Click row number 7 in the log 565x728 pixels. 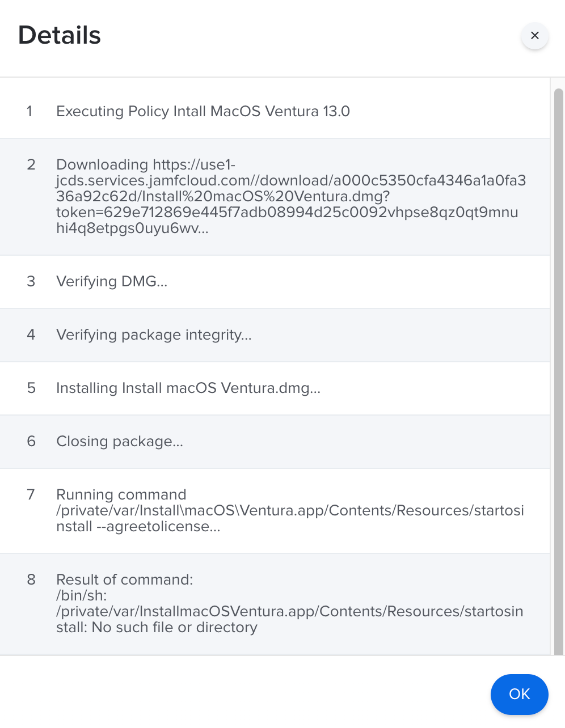[31, 495]
